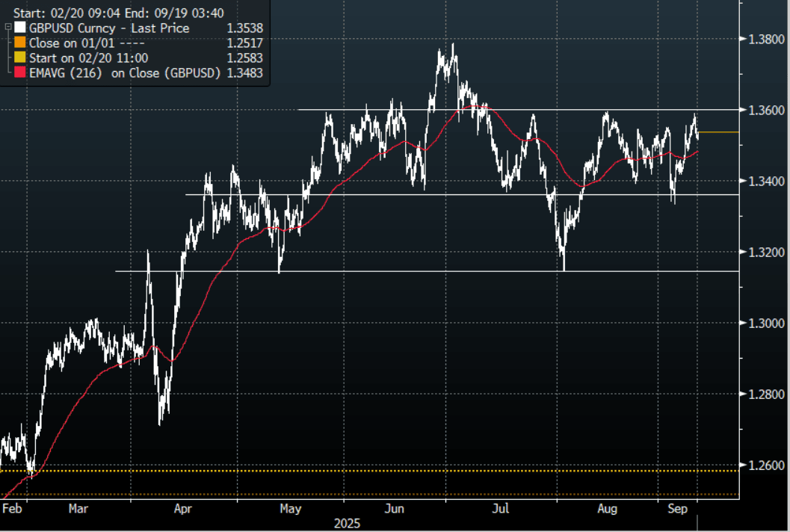
Task: Select the short orange last-price line right of the chart
Action: point(718,132)
